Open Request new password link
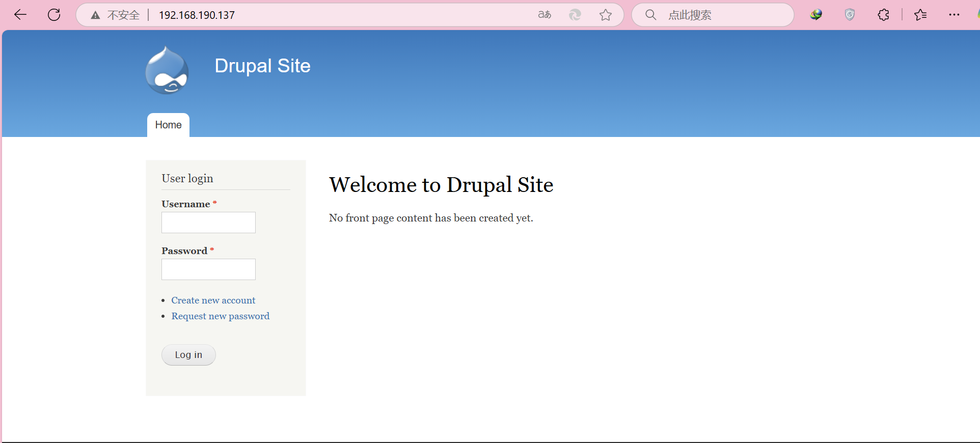The width and height of the screenshot is (980, 443). [x=220, y=316]
